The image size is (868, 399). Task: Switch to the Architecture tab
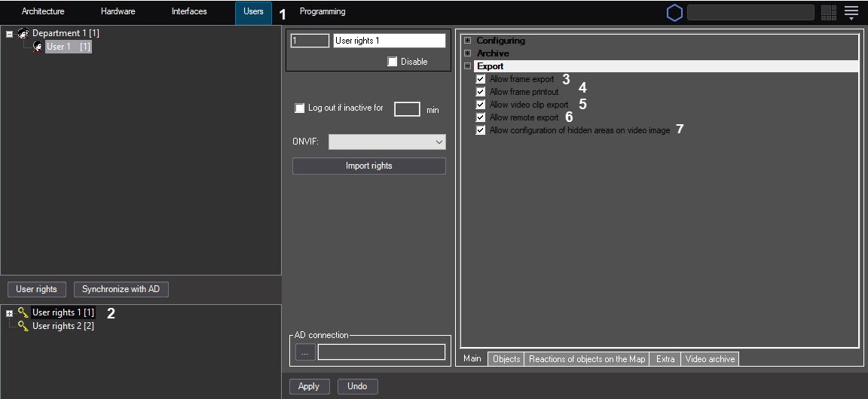click(x=43, y=12)
